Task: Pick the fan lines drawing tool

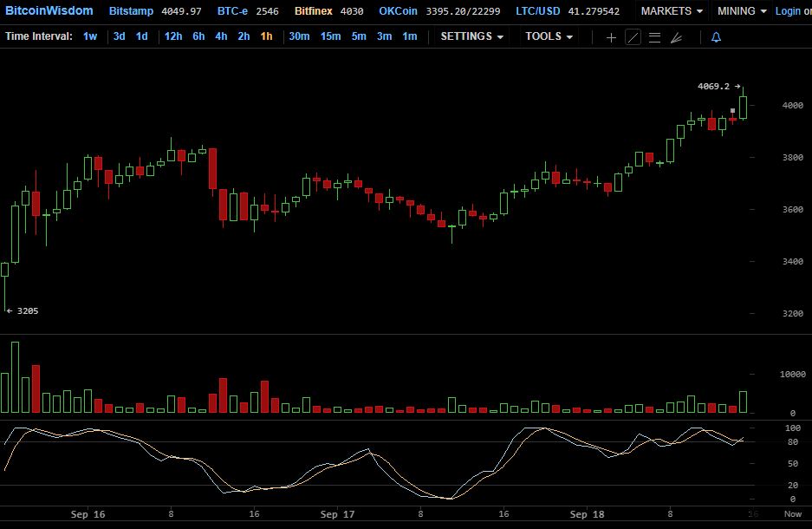Action: pos(677,37)
